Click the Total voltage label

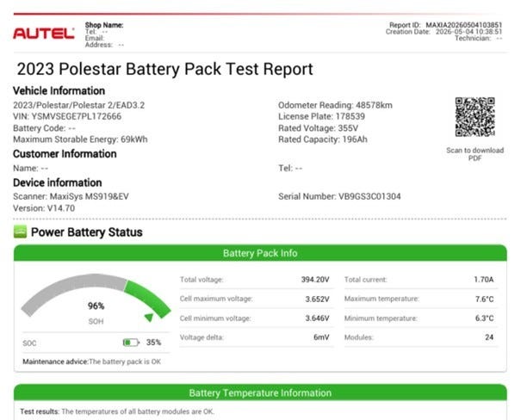(202, 280)
